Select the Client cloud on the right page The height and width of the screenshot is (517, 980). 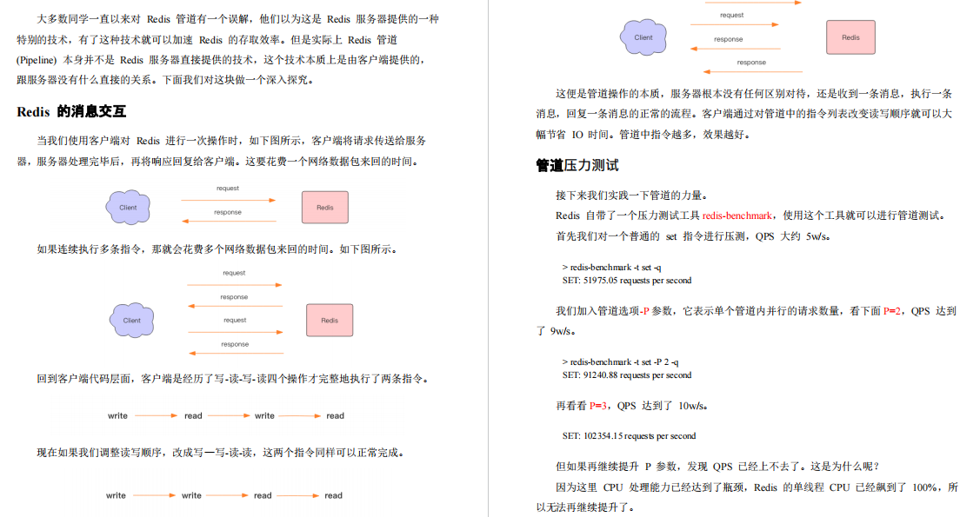point(643,37)
